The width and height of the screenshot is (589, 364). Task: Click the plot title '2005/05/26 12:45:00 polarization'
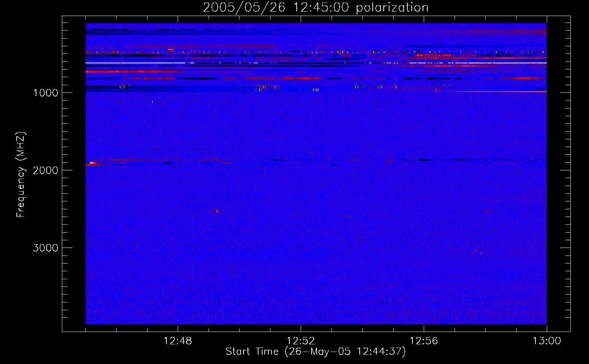316,8
